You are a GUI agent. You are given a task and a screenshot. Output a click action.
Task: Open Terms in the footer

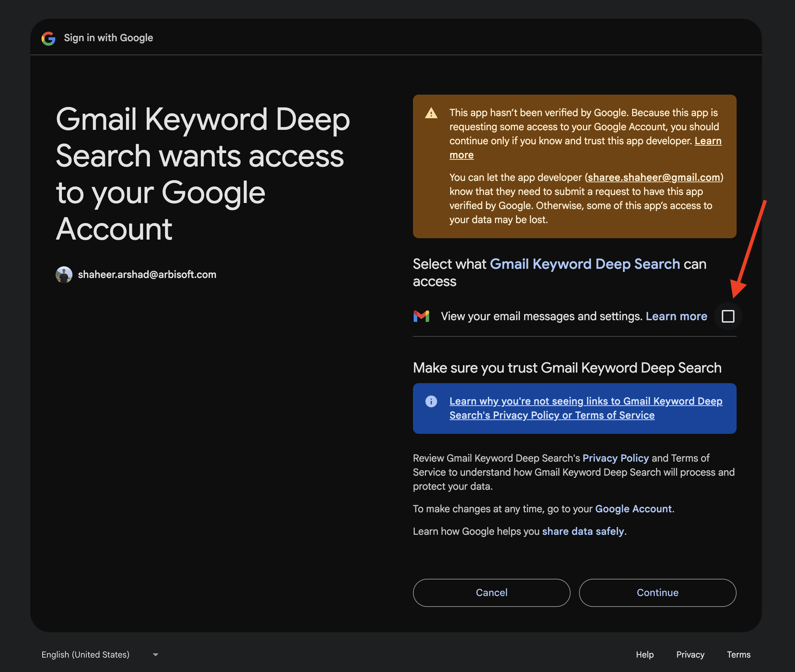[738, 654]
